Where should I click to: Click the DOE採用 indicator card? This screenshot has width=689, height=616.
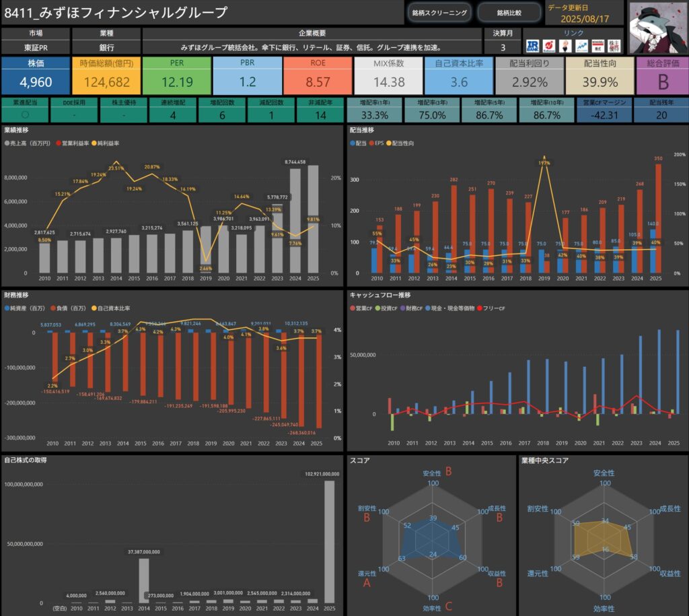74,110
